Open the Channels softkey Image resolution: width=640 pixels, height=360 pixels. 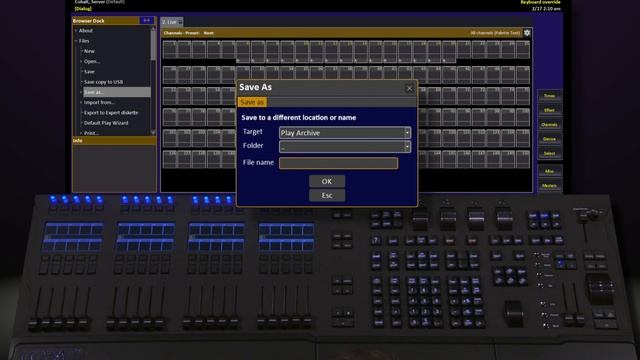[x=549, y=124]
